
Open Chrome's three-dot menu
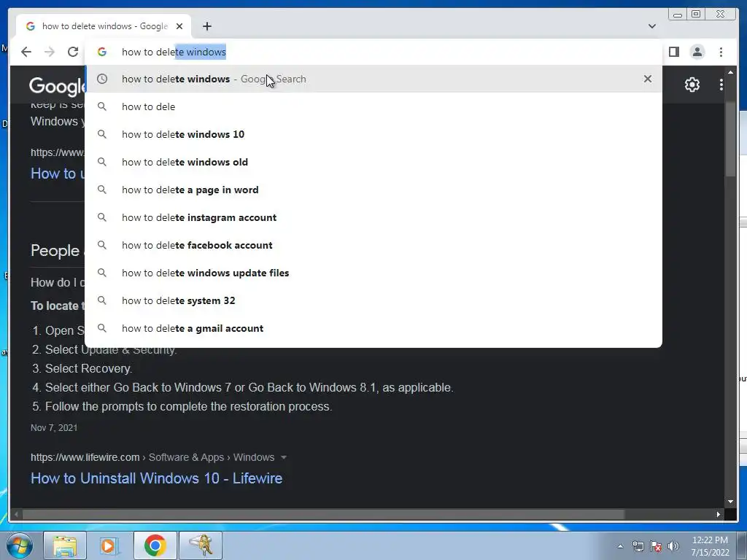click(x=721, y=52)
